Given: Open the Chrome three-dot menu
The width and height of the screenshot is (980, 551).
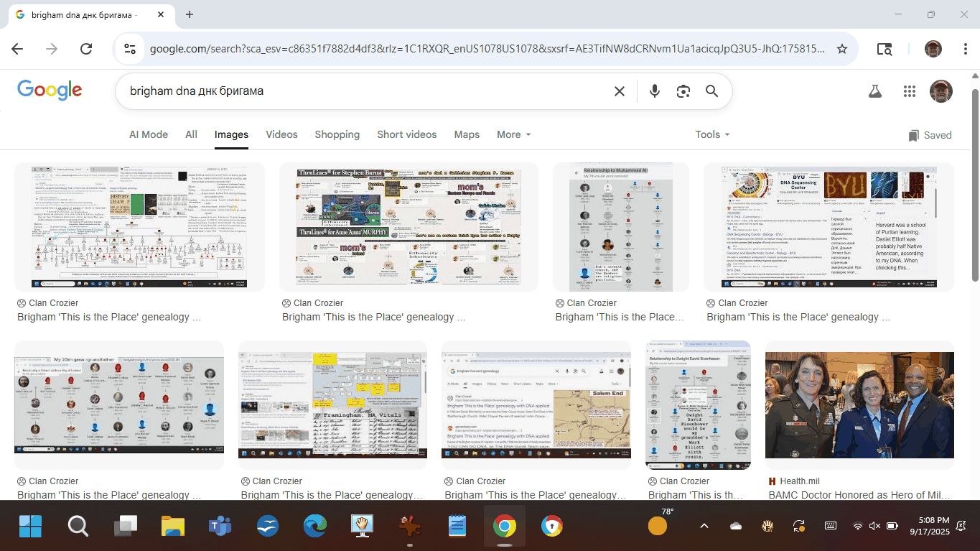Looking at the screenshot, I should click(966, 49).
